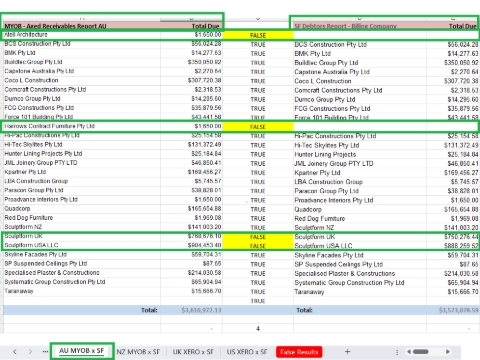Select the Sculptform USA LLC amount in the MYOB Total Due column

204,245
